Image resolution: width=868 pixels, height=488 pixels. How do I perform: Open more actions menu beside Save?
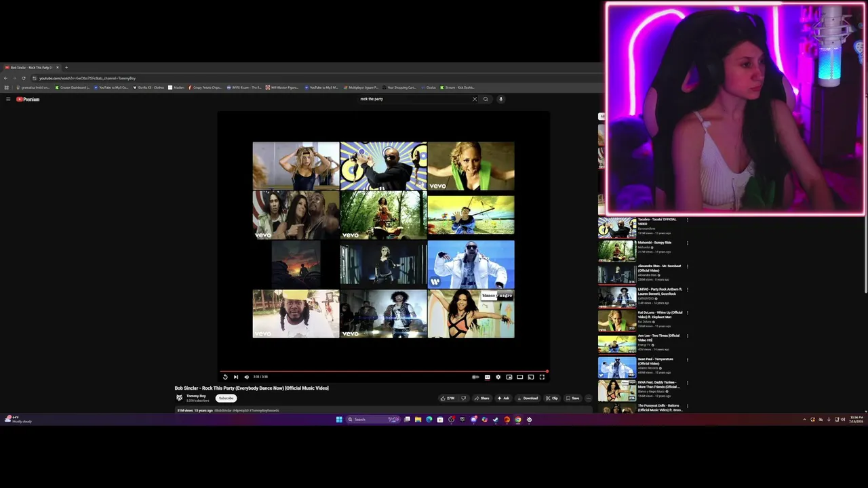click(589, 398)
